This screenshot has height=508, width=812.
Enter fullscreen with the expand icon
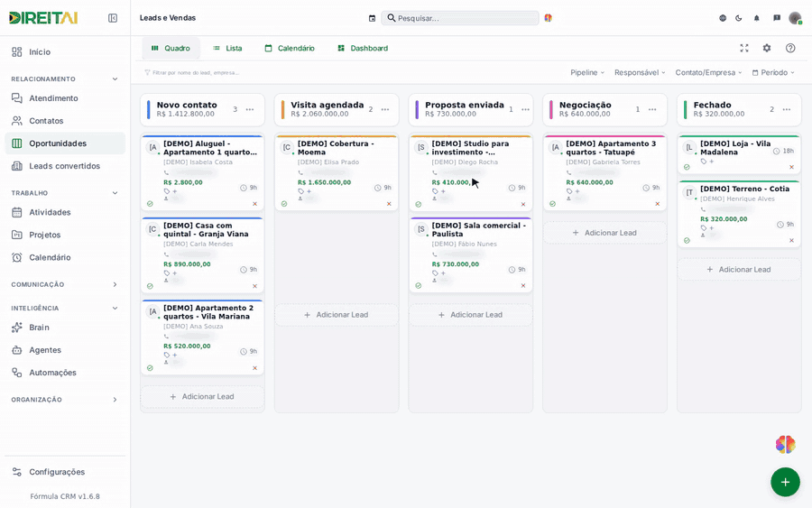point(744,48)
